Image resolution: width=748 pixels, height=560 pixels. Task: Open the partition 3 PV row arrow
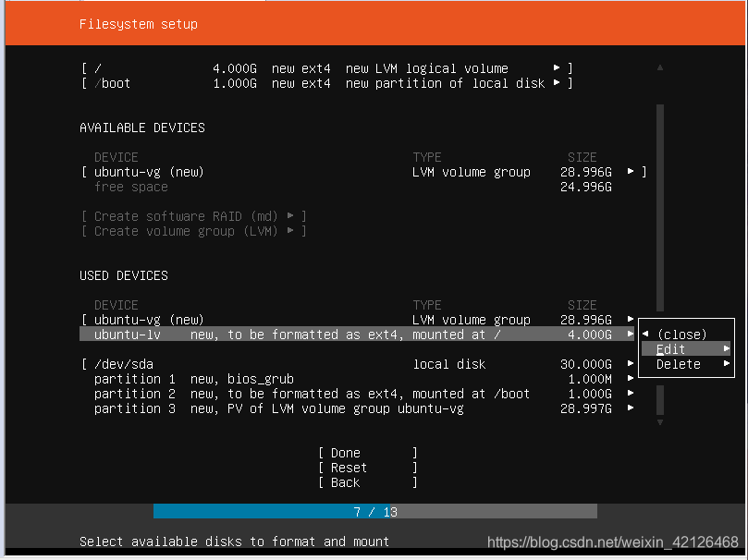tap(631, 408)
